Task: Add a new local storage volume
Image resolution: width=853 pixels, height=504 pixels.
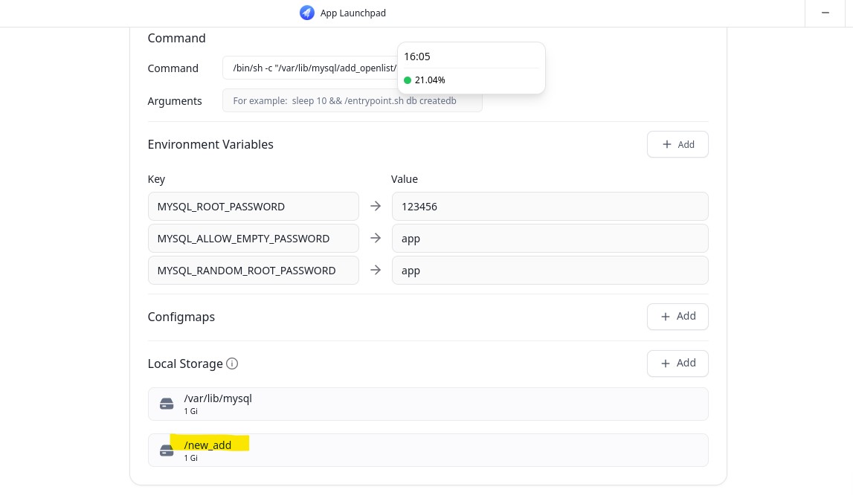Action: click(677, 363)
